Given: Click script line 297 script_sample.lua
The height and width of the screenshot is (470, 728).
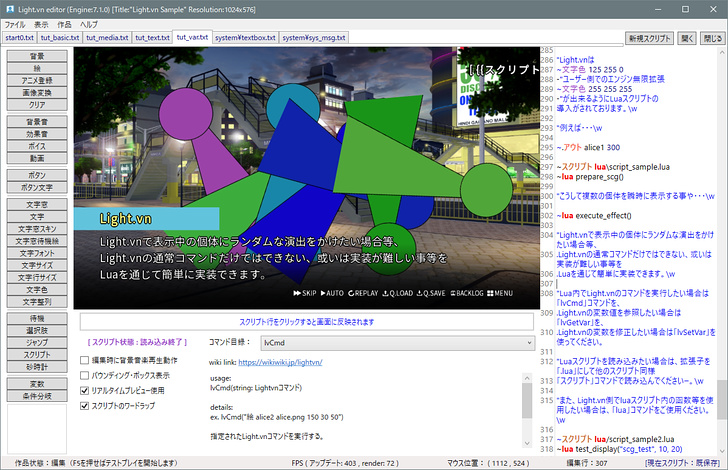Looking at the screenshot, I should (613, 167).
